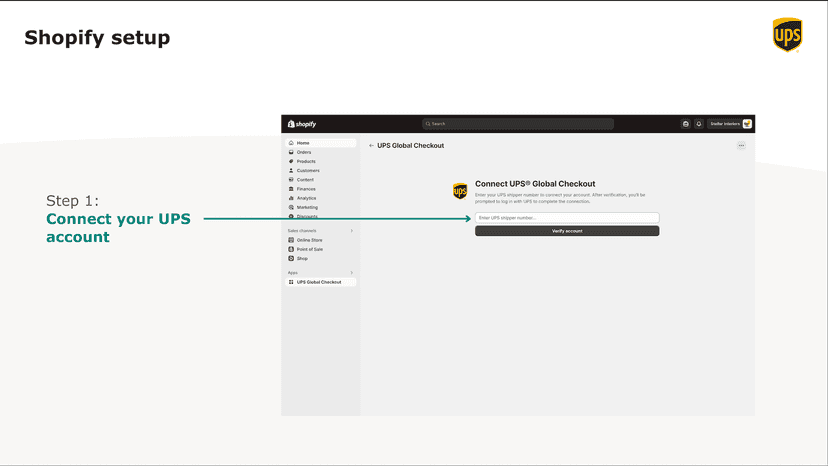Go to Home in the sidebar

pos(321,143)
